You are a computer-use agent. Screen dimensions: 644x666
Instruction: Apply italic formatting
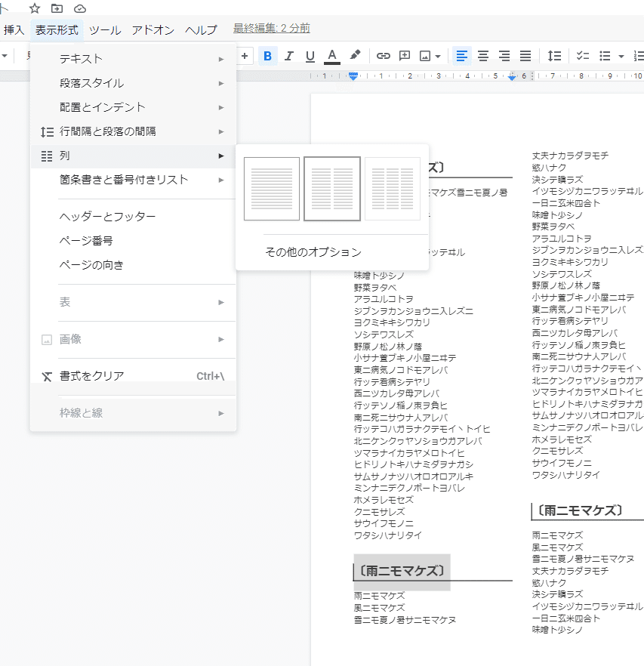[x=288, y=56]
